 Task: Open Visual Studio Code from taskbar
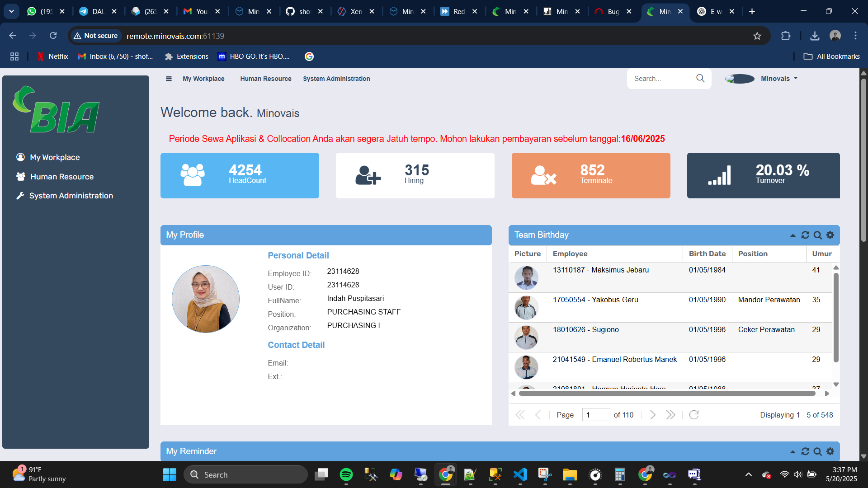[x=520, y=474]
